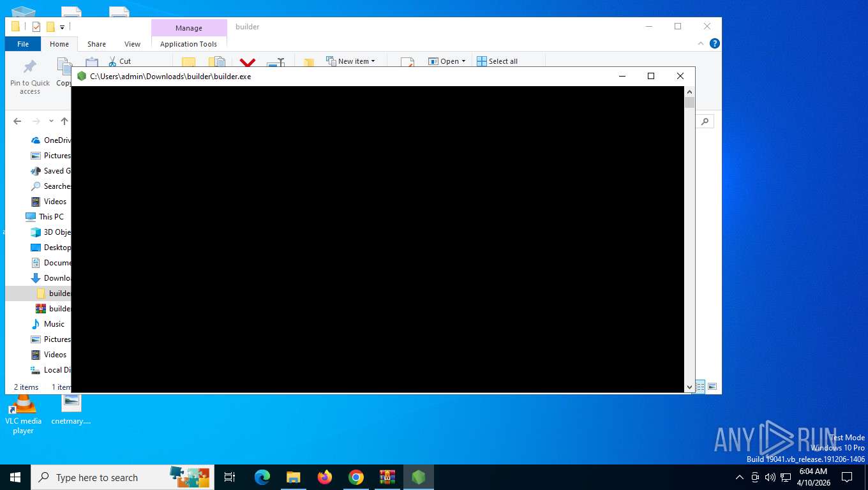Open volume control in system tray

point(770,477)
